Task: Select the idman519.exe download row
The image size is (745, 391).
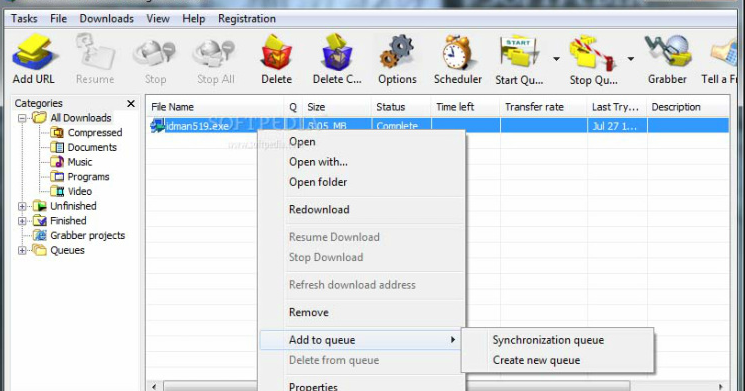Action: tap(438, 126)
